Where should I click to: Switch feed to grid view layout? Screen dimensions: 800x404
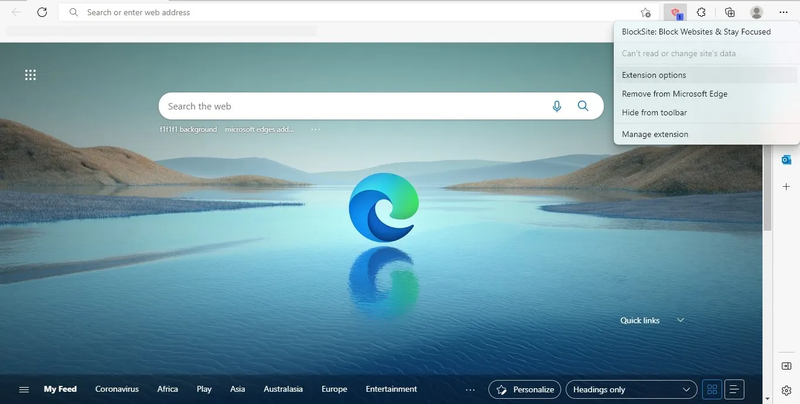712,390
